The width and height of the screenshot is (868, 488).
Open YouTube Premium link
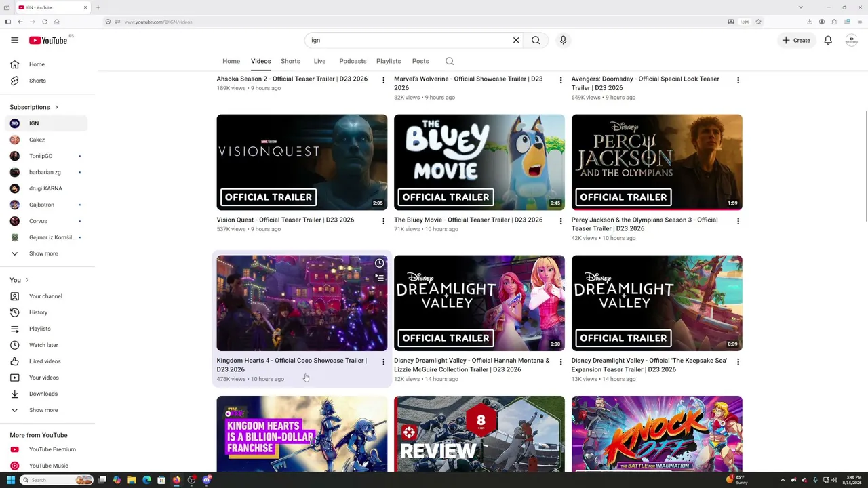point(47,449)
